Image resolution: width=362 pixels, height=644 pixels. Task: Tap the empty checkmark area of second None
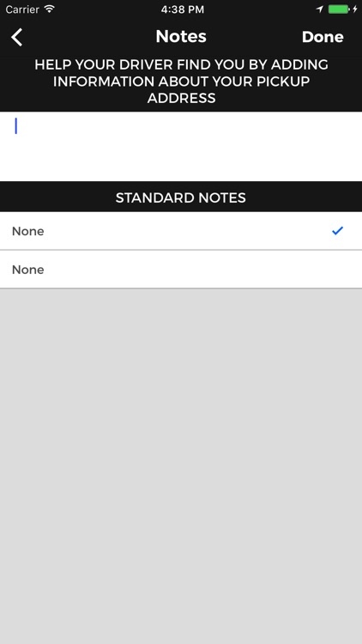(337, 270)
